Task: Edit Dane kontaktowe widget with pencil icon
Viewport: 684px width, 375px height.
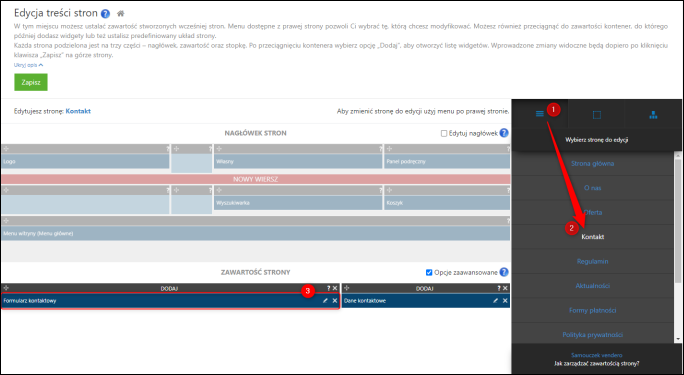Action: 495,300
